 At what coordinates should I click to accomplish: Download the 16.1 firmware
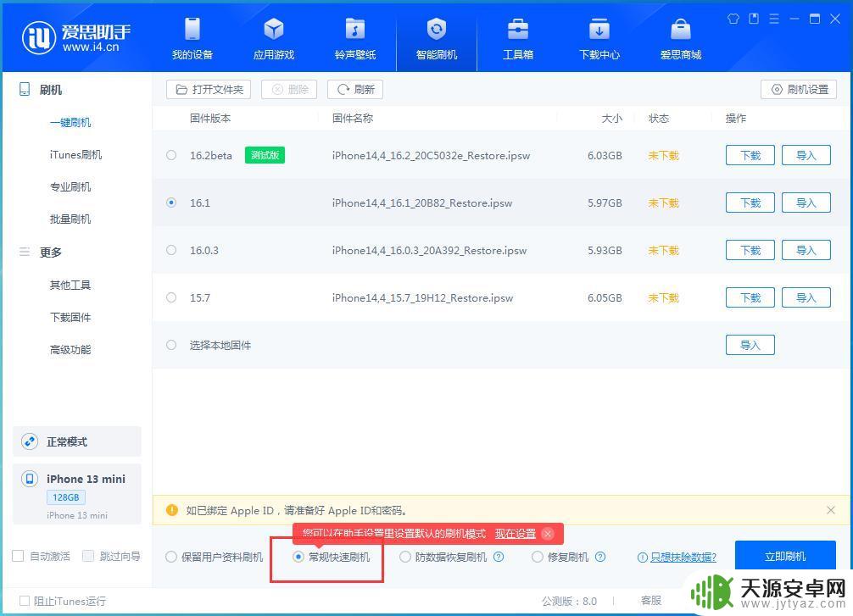(x=750, y=203)
